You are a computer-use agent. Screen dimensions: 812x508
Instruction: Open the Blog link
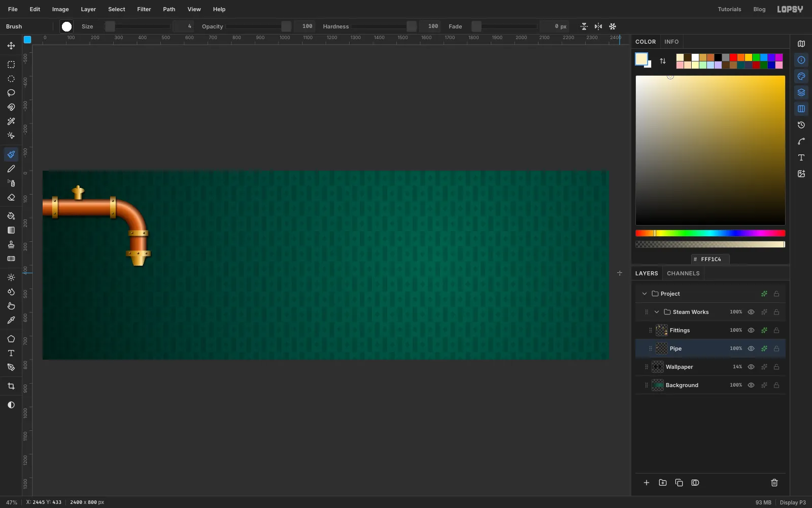pyautogui.click(x=759, y=9)
